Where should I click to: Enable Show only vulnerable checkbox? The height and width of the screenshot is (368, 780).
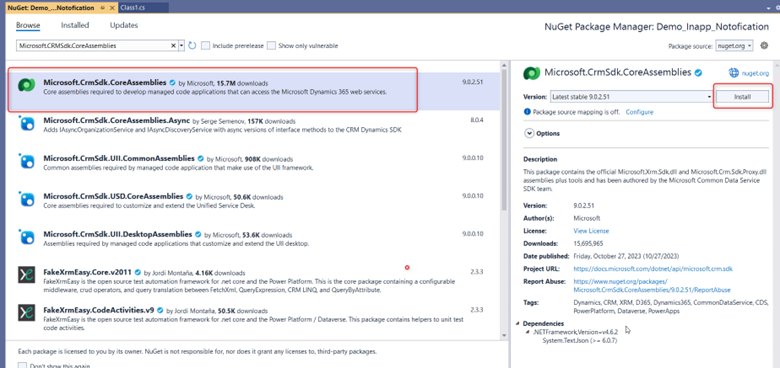click(271, 46)
